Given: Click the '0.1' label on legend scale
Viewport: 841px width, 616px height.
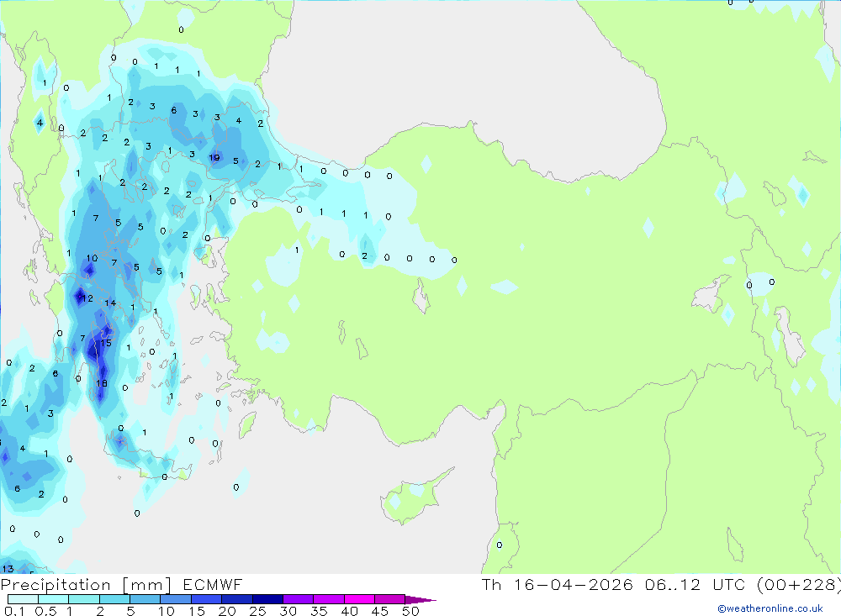Looking at the screenshot, I should click(x=14, y=611).
